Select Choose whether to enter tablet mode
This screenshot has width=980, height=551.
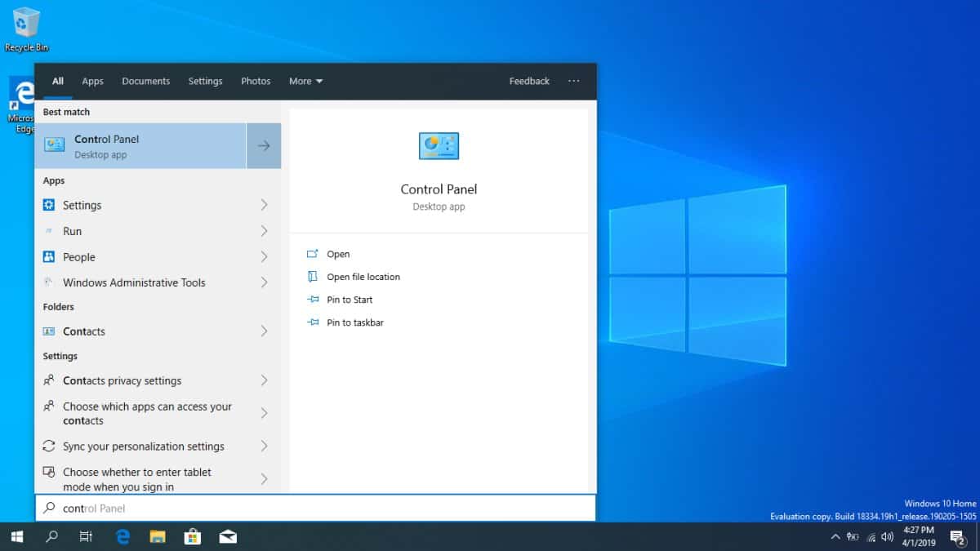coord(158,479)
